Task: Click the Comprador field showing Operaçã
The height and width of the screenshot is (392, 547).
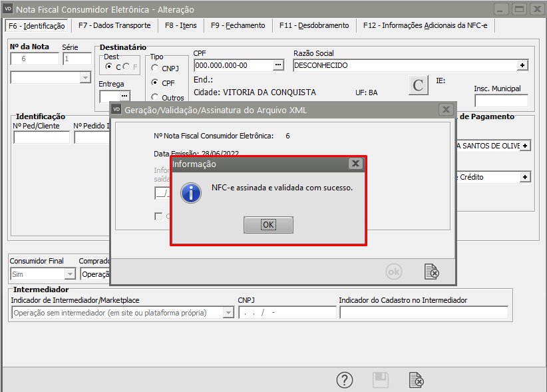Action: tap(95, 274)
